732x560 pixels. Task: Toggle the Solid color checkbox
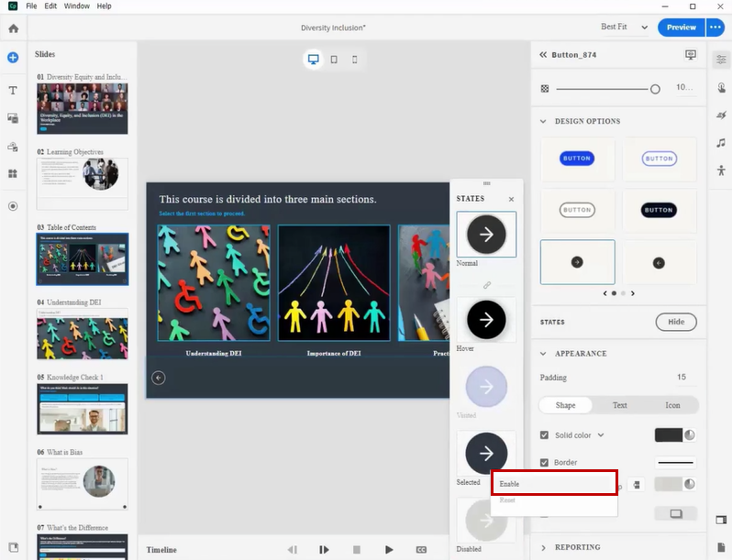[x=544, y=435]
